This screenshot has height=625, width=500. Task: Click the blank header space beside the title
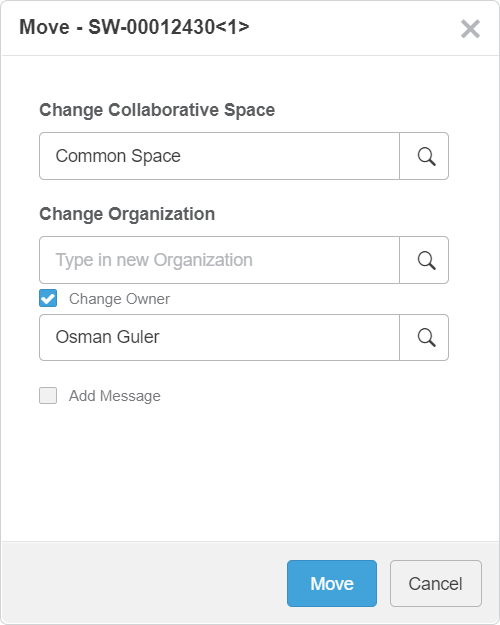click(x=353, y=28)
